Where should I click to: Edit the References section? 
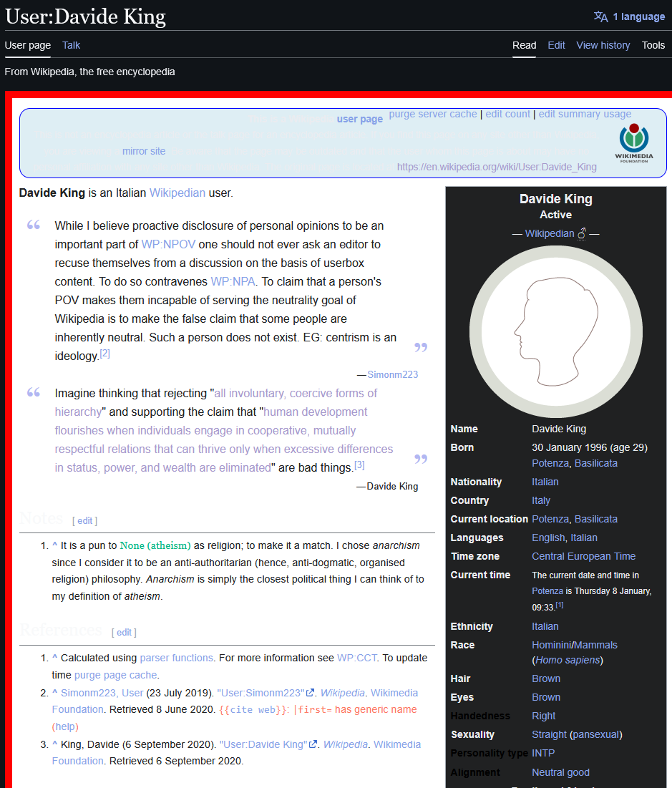coord(124,632)
